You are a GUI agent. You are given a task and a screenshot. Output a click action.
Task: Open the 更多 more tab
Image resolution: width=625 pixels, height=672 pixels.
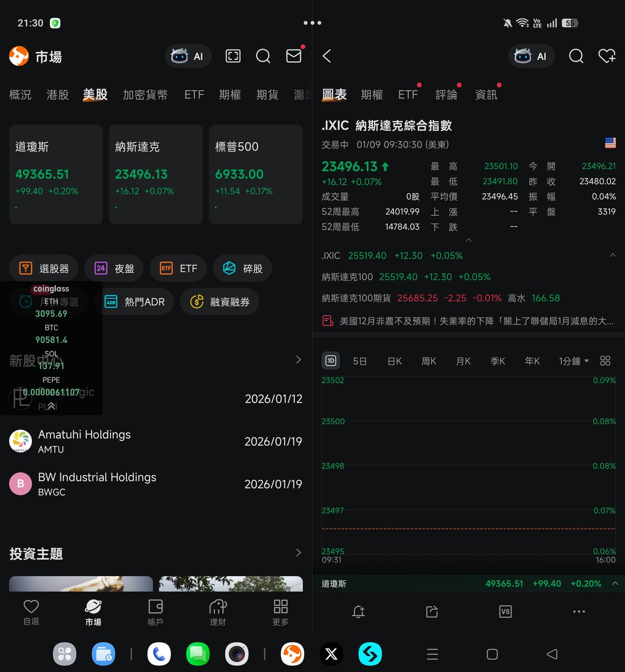pos(281,613)
